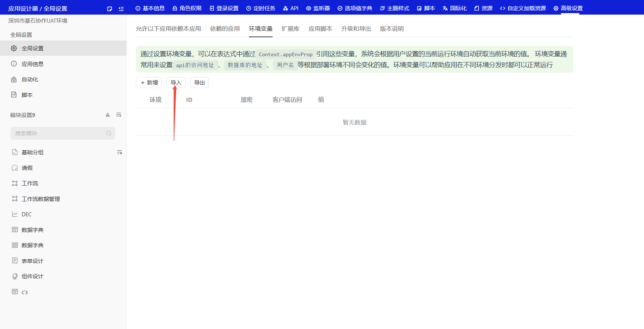Select 自动化 in the sidebar
This screenshot has height=329, width=644.
point(30,80)
